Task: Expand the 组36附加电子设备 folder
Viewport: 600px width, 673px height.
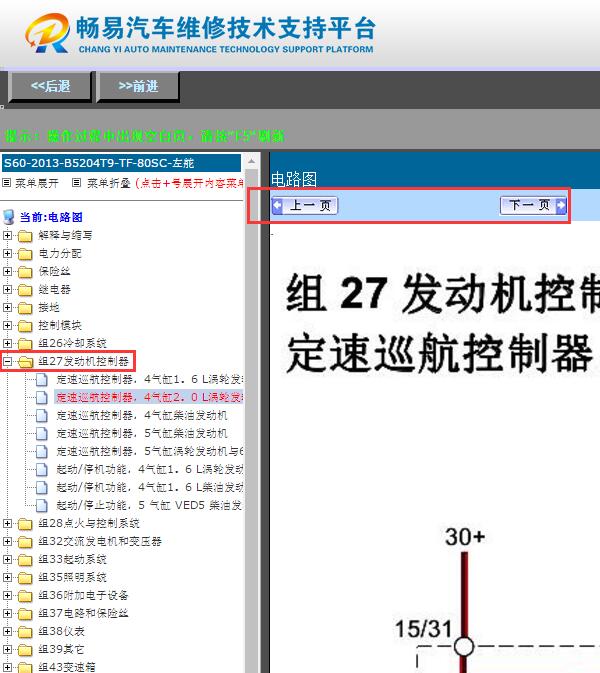Action: coord(7,595)
